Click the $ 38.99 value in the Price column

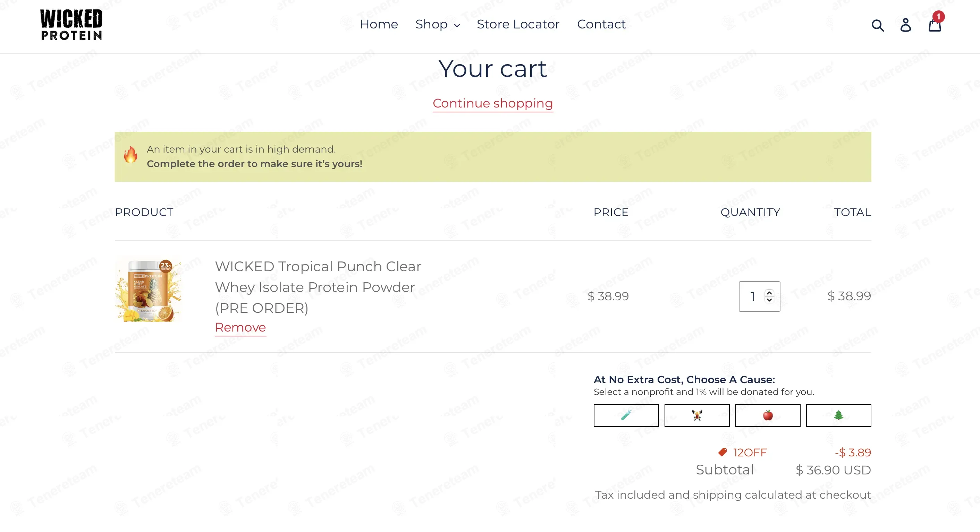pos(608,296)
